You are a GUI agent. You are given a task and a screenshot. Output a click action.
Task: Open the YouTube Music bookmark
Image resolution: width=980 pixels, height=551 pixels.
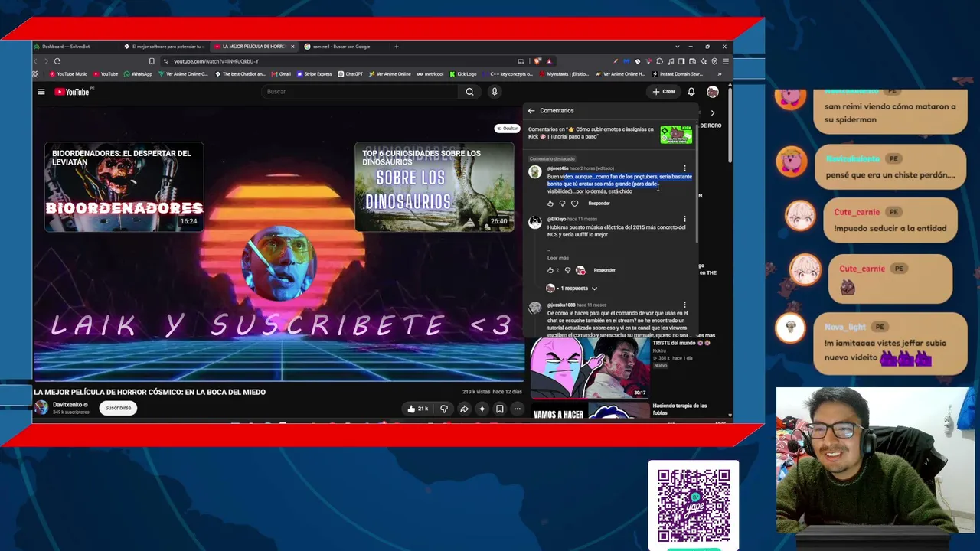[x=68, y=74]
